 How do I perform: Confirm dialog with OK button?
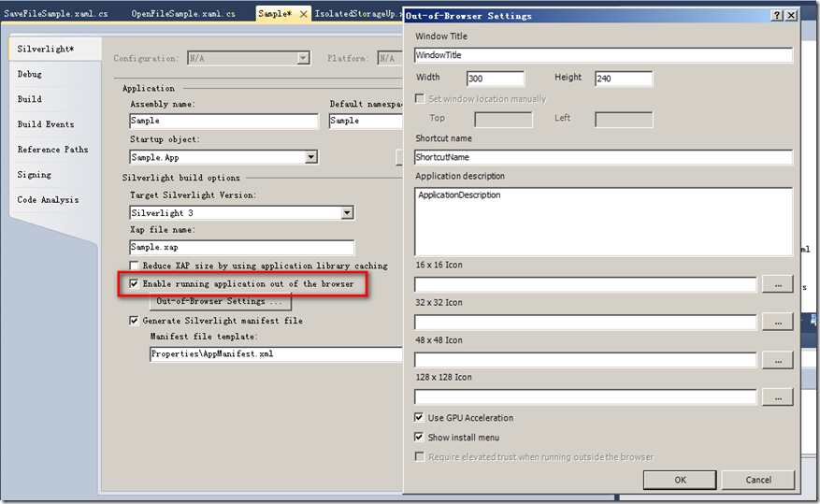tap(680, 480)
